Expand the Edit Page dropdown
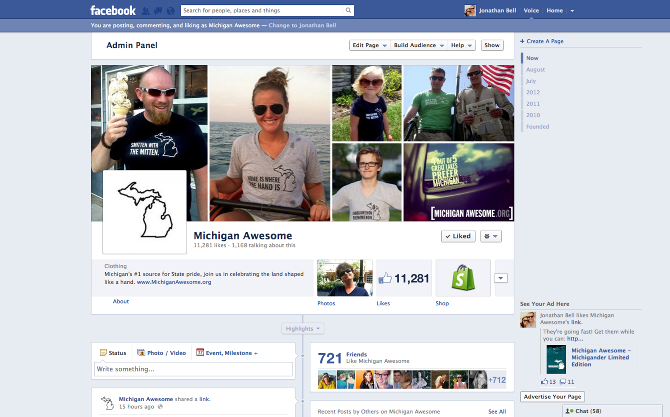This screenshot has height=417, width=670. coord(368,45)
